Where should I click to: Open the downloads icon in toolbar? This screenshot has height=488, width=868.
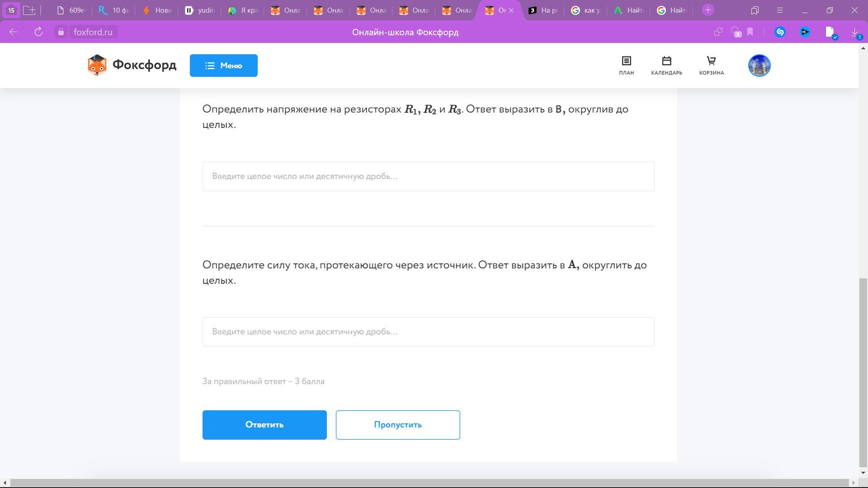(854, 32)
